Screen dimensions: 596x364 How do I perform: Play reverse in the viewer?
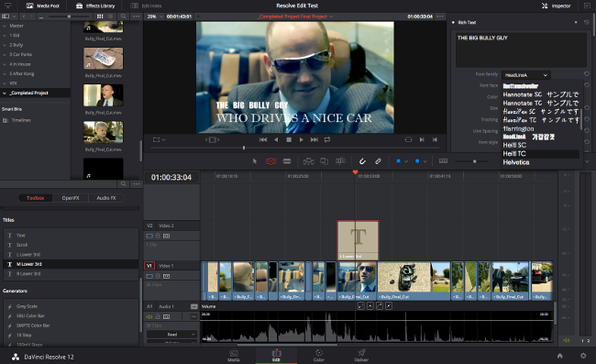coord(276,140)
